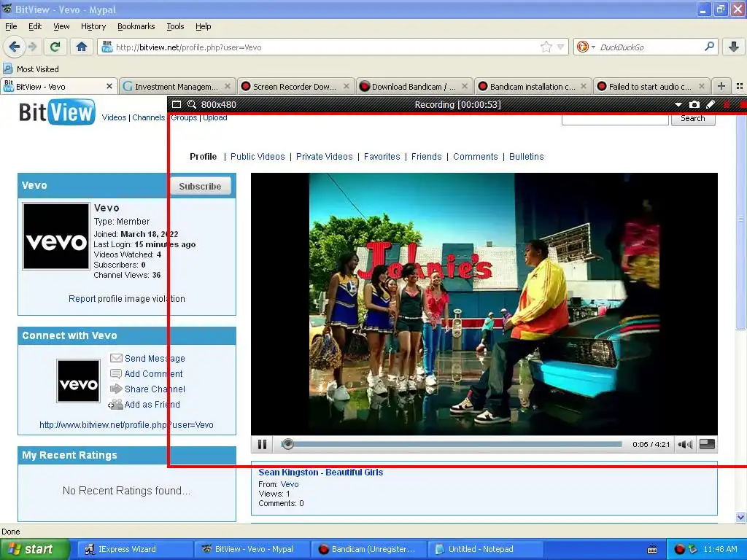This screenshot has width=747, height=560.
Task: Click the BitView Search button
Action: pyautogui.click(x=693, y=119)
